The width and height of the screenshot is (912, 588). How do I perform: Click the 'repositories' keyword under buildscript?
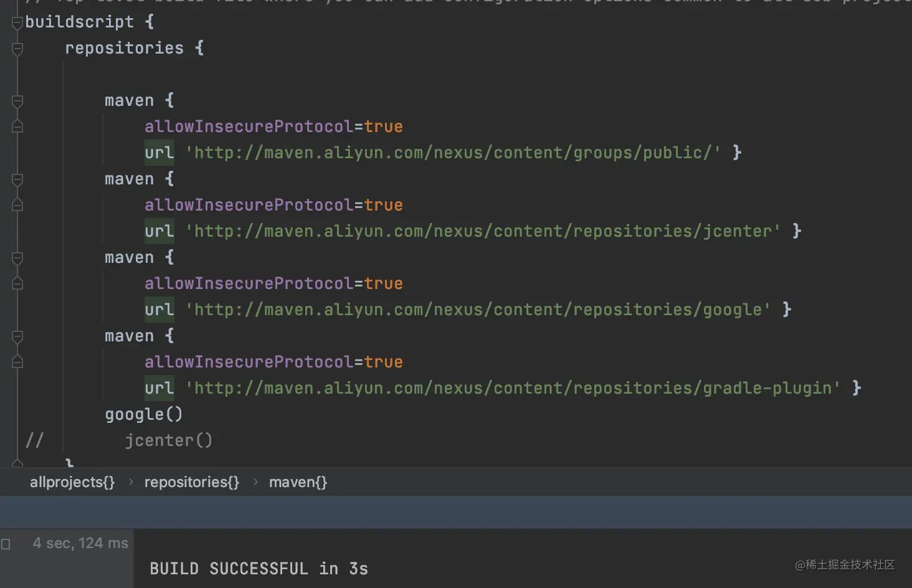point(124,48)
